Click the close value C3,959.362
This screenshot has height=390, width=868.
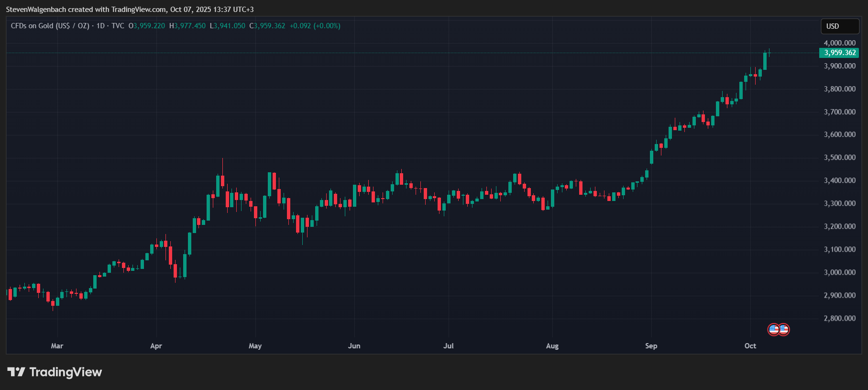267,26
